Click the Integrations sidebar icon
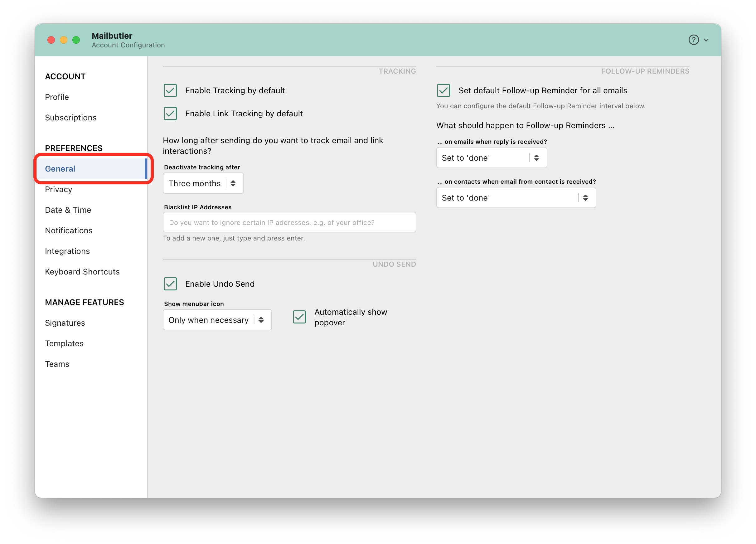 67,251
